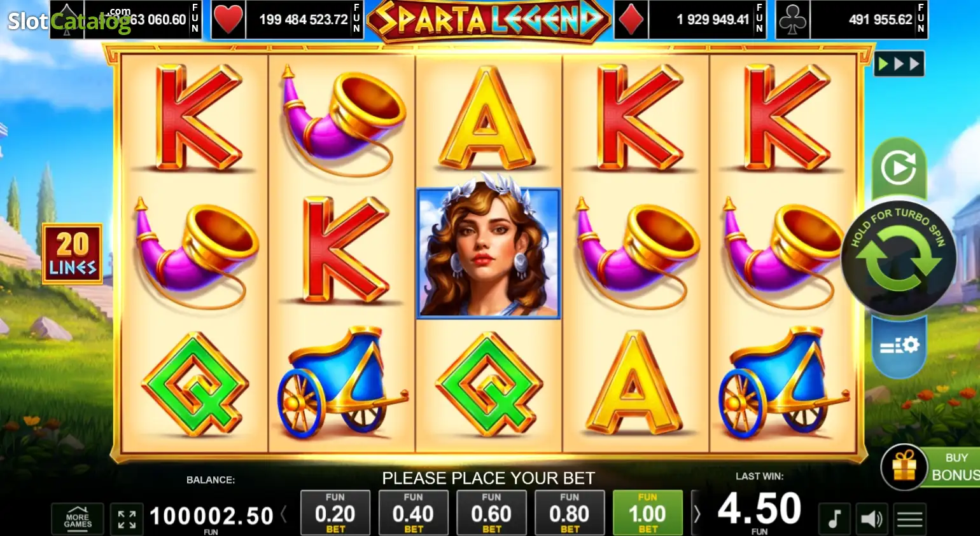Open the hamburger menu icon
This screenshot has height=536, width=980.
[x=909, y=519]
